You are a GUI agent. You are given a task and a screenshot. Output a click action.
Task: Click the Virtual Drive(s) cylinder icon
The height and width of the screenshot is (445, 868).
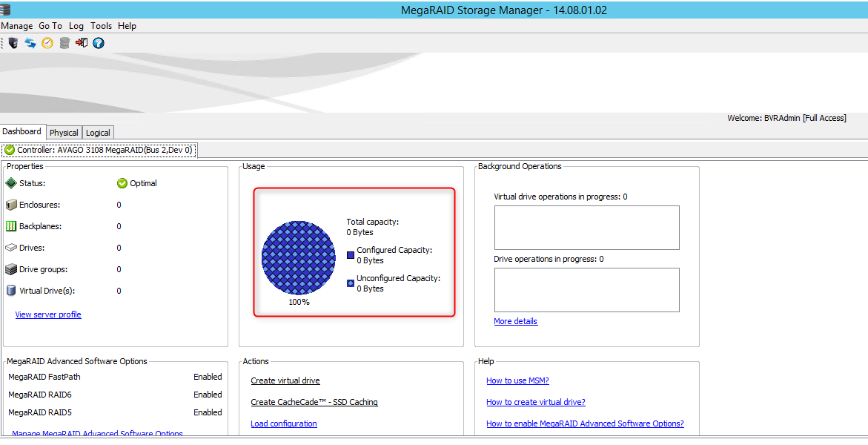tap(11, 291)
